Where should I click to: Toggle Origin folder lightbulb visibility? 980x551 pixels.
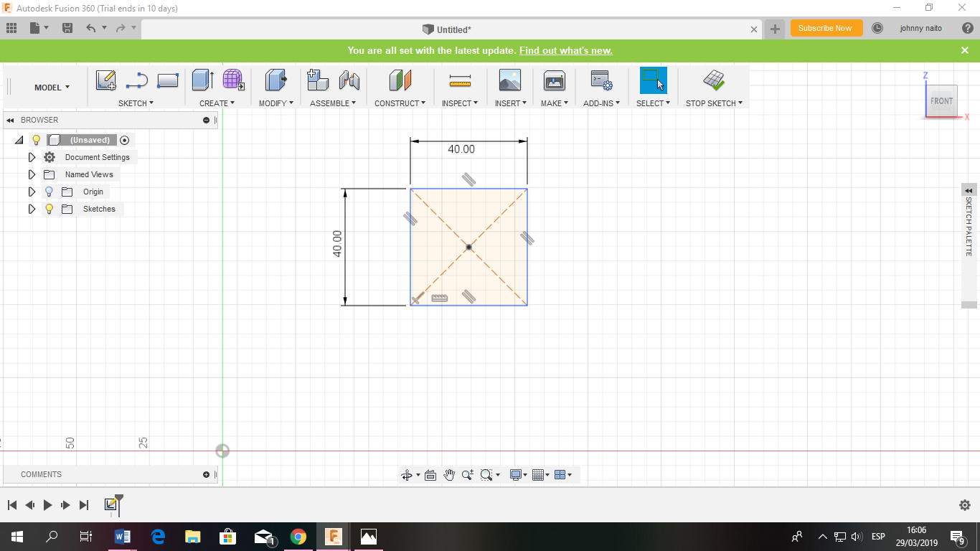(49, 192)
